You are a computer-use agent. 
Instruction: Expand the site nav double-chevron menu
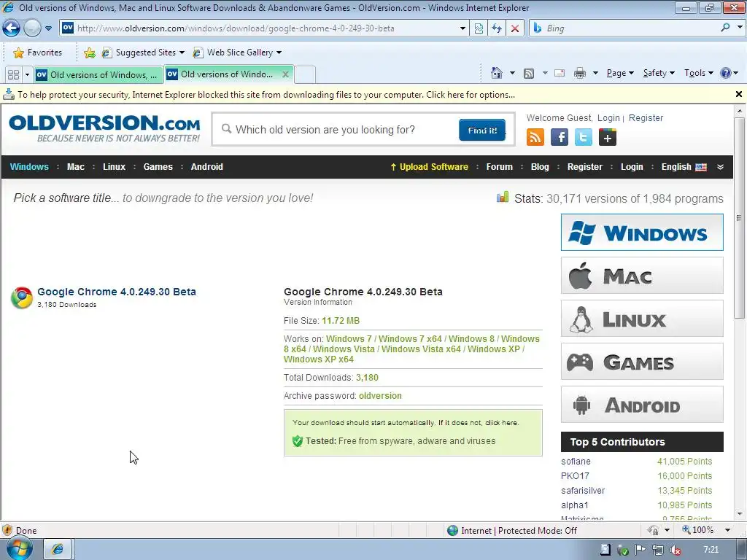pyautogui.click(x=720, y=167)
